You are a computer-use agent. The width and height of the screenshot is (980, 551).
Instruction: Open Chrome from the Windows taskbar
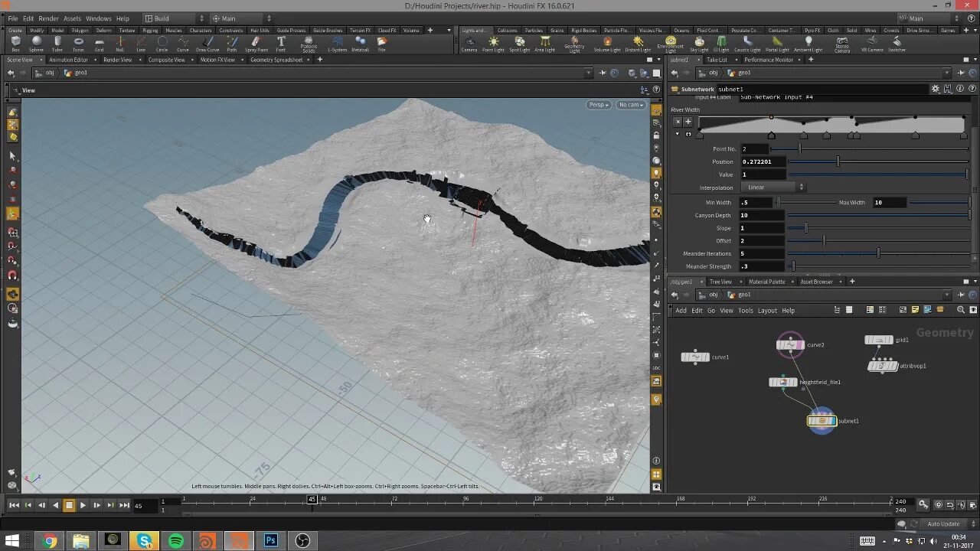(x=50, y=541)
